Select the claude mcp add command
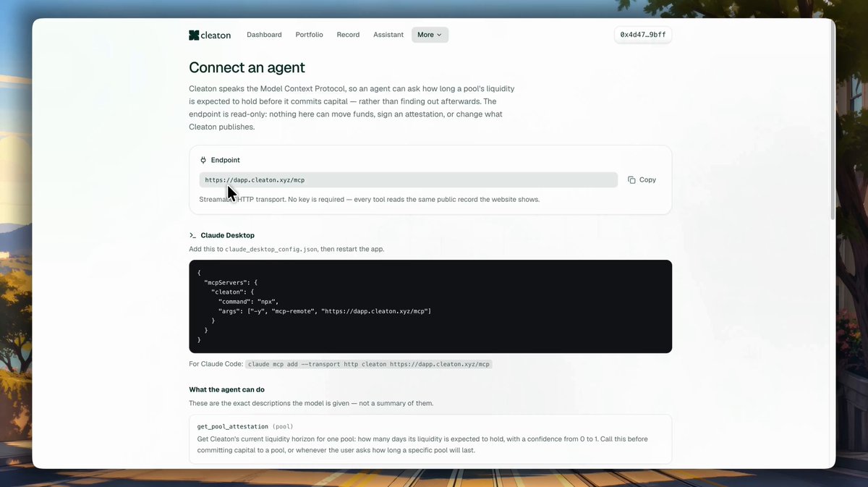868x487 pixels. click(369, 364)
